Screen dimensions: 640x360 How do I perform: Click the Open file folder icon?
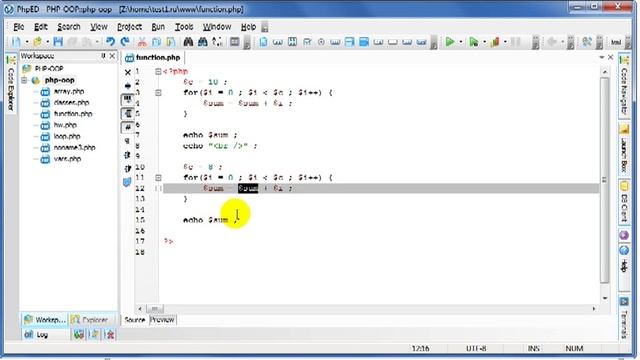point(38,42)
